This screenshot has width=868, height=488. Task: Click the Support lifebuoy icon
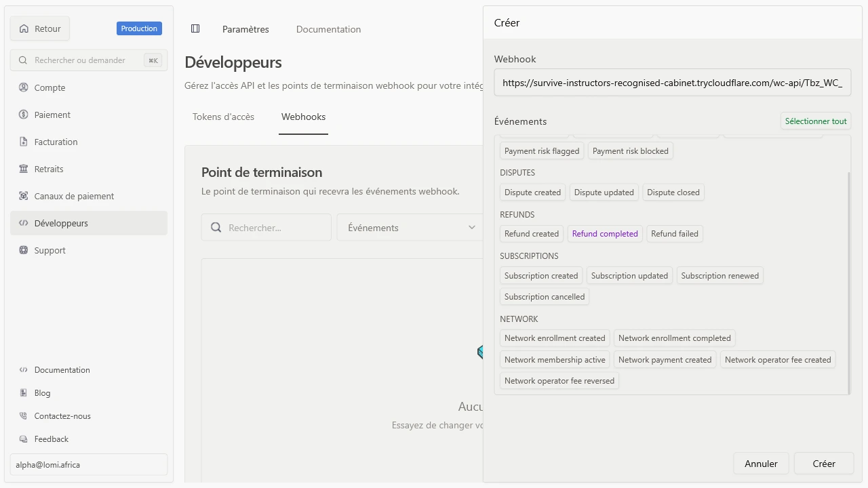click(x=24, y=250)
